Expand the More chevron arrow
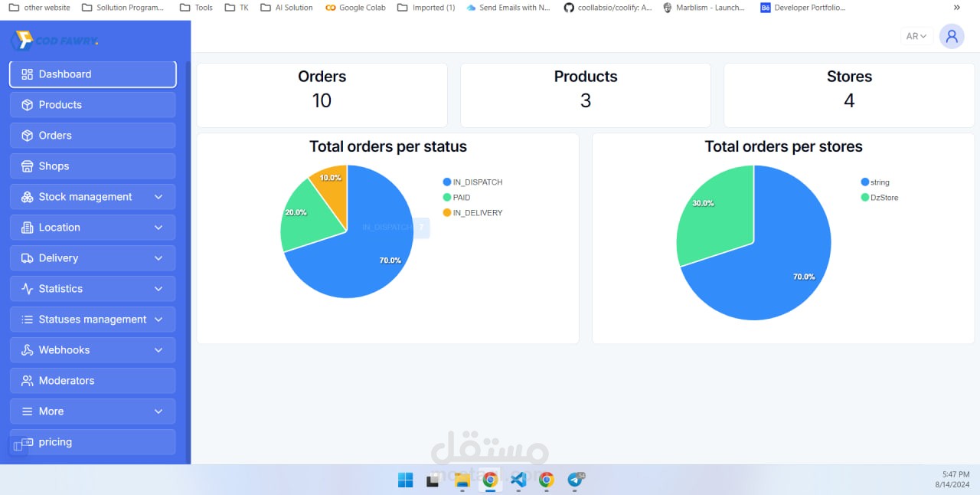 click(x=158, y=411)
